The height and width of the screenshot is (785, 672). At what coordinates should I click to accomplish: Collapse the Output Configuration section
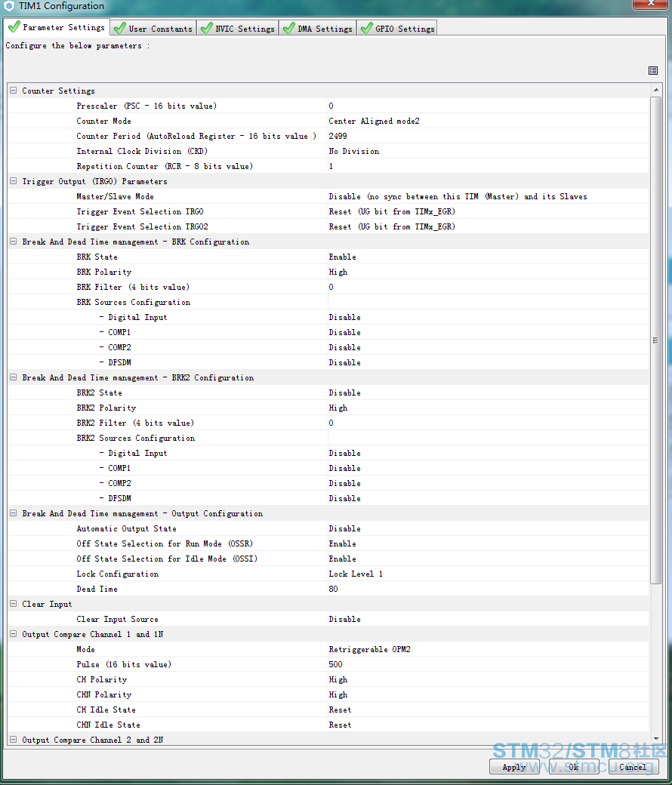pyautogui.click(x=14, y=513)
